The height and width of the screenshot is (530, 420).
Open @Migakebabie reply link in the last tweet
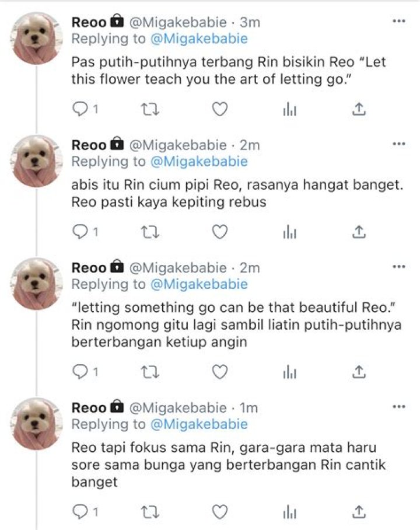point(199,424)
